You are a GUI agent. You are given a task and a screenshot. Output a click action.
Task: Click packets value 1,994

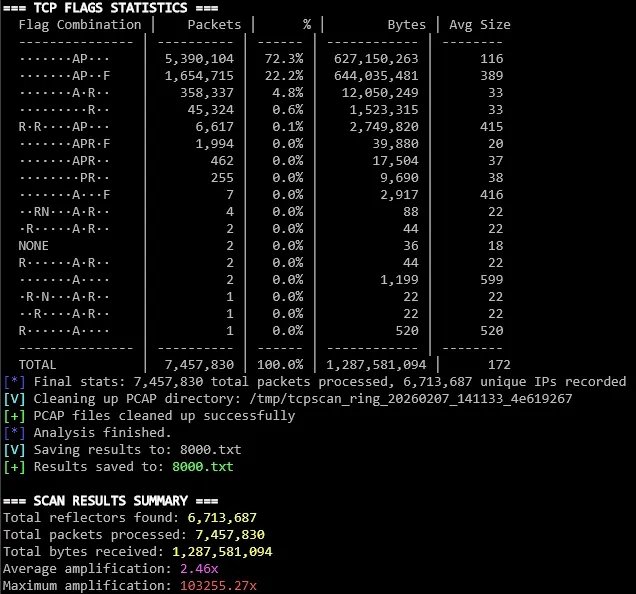pos(215,144)
